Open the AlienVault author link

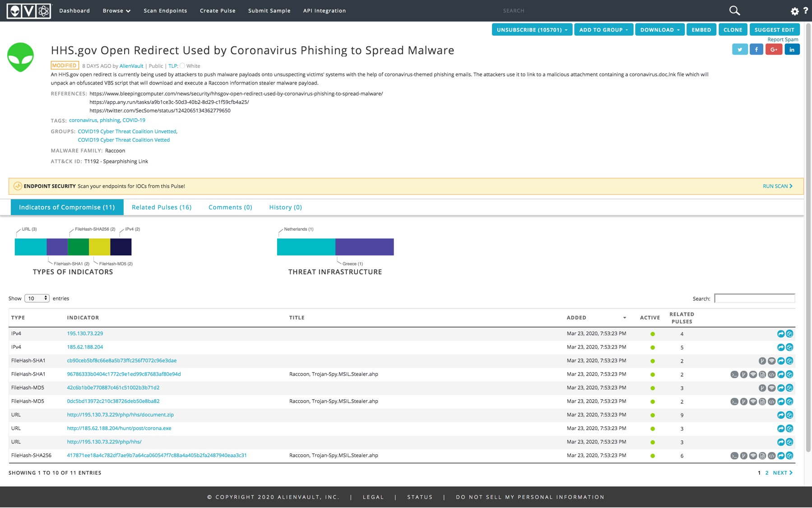[x=131, y=66]
